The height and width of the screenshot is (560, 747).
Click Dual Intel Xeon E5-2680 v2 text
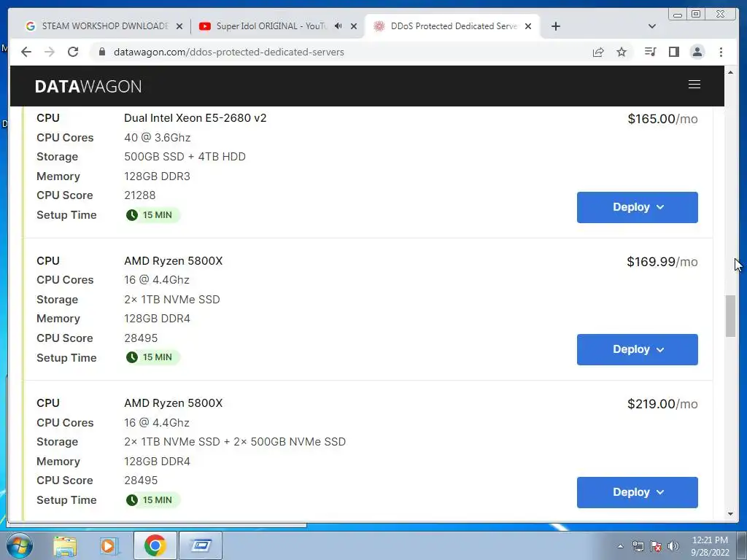pyautogui.click(x=196, y=118)
